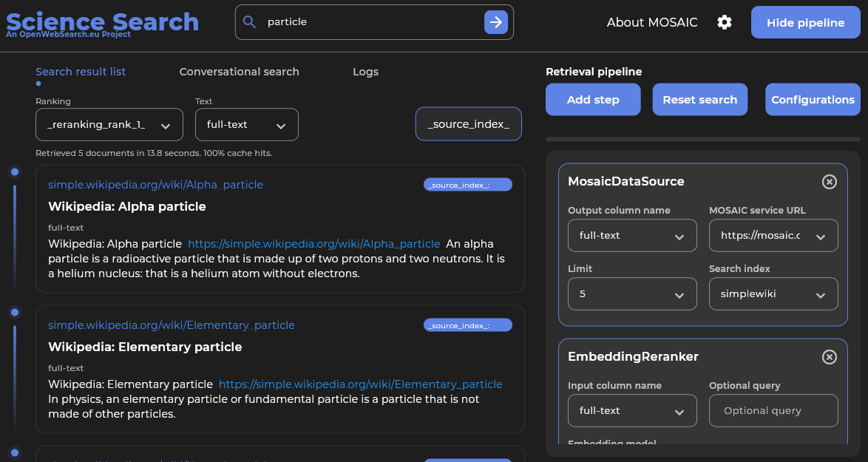Expand Output column name dropdown
The image size is (868, 462).
coord(632,236)
